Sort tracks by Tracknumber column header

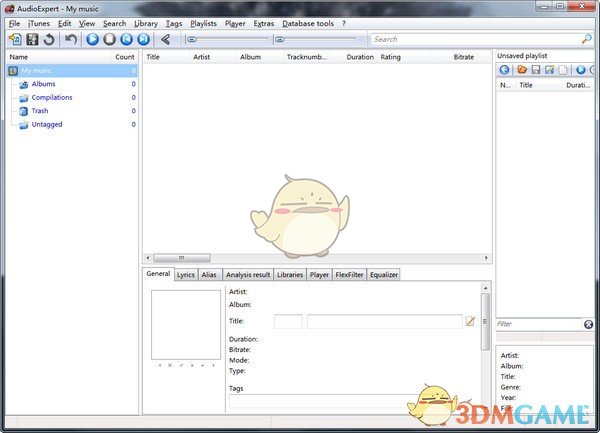(x=307, y=57)
